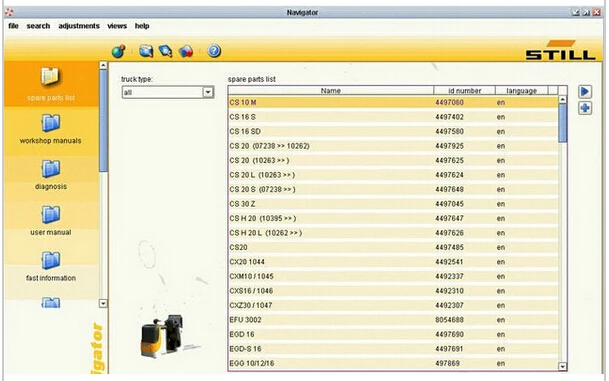Select the CXZ30 / 1047 row

pos(393,305)
